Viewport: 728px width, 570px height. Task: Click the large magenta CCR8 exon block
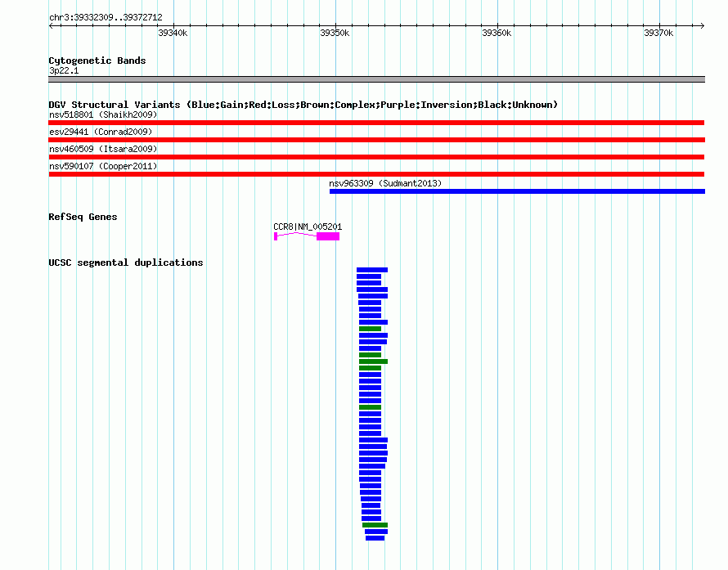coord(328,236)
